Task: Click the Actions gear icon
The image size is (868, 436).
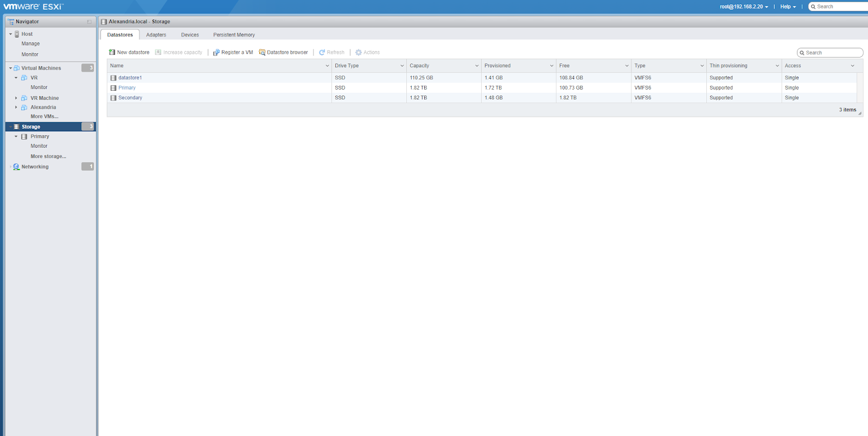Action: click(x=358, y=52)
